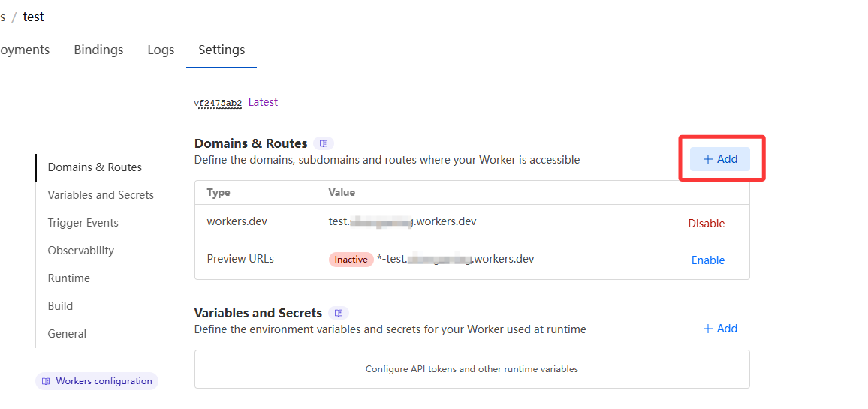Click the Type column header
Screen dimensions: 868x409
coord(218,193)
